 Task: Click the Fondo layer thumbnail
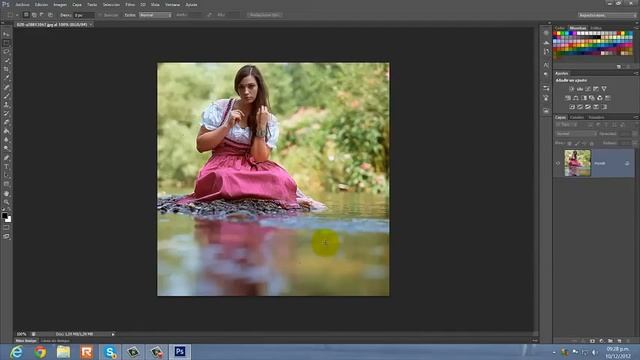(578, 163)
